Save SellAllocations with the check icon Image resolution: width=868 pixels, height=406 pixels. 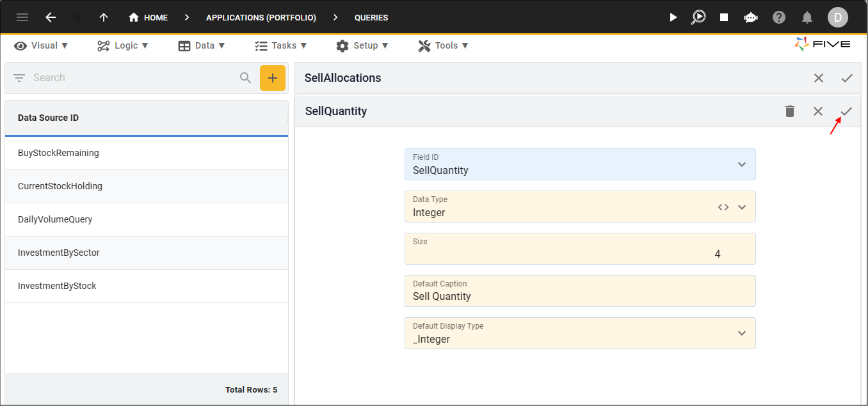pos(847,78)
